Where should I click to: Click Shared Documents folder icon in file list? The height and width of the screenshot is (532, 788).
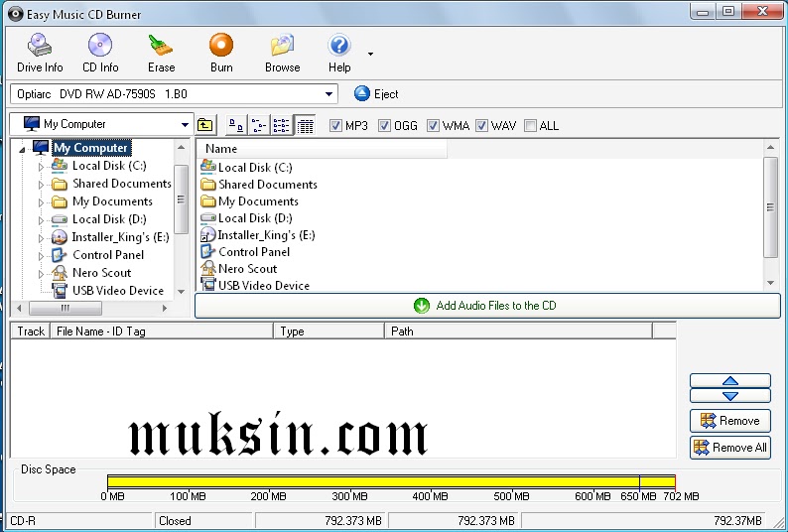tap(208, 184)
